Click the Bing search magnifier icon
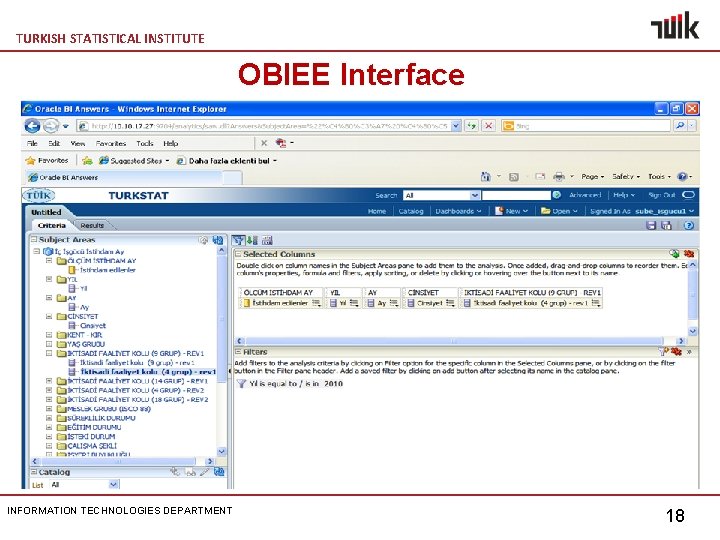Screen dimensions: 720x540 [x=680, y=125]
